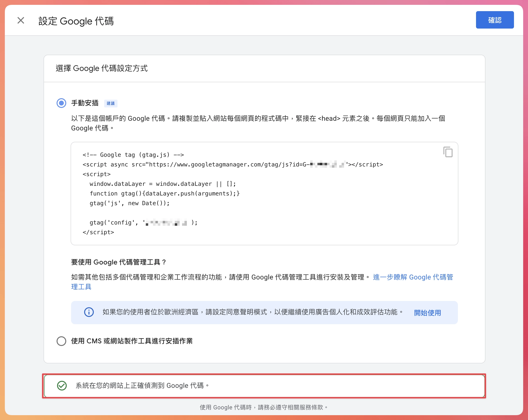The width and height of the screenshot is (528, 420).
Task: Click the manual installation instructions paragraph
Action: [x=257, y=123]
